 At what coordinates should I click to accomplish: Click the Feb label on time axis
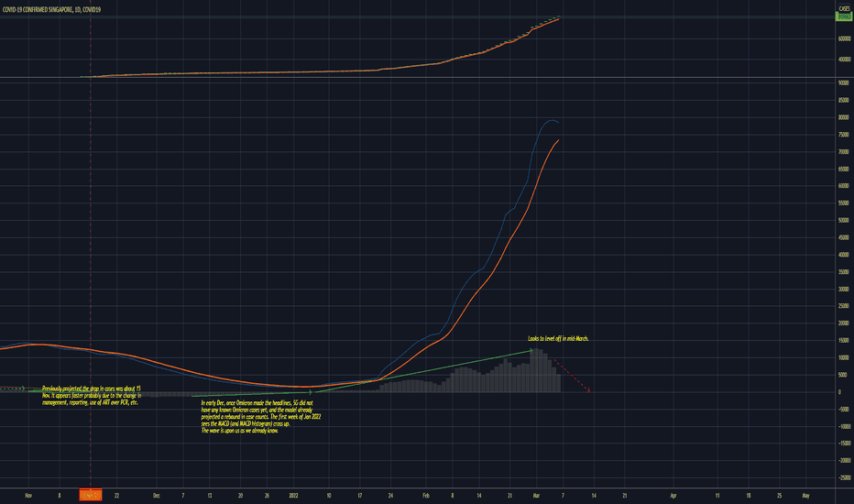coord(426,496)
